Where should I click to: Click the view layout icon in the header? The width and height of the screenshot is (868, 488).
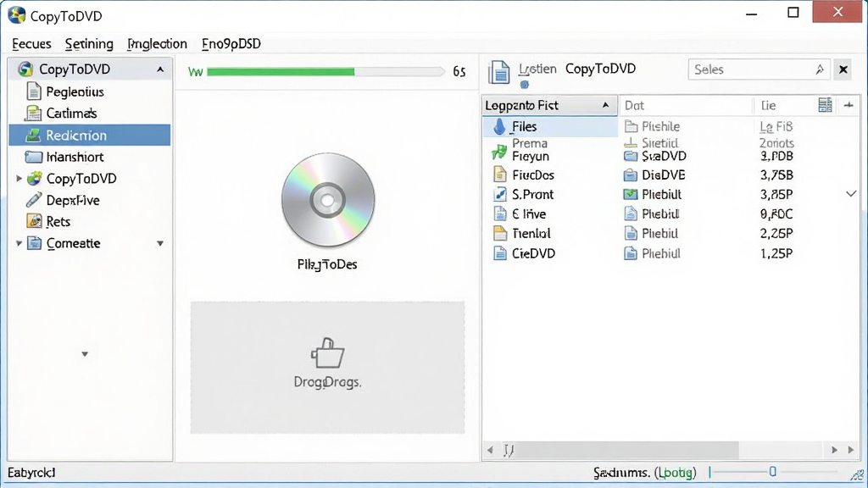pyautogui.click(x=825, y=105)
